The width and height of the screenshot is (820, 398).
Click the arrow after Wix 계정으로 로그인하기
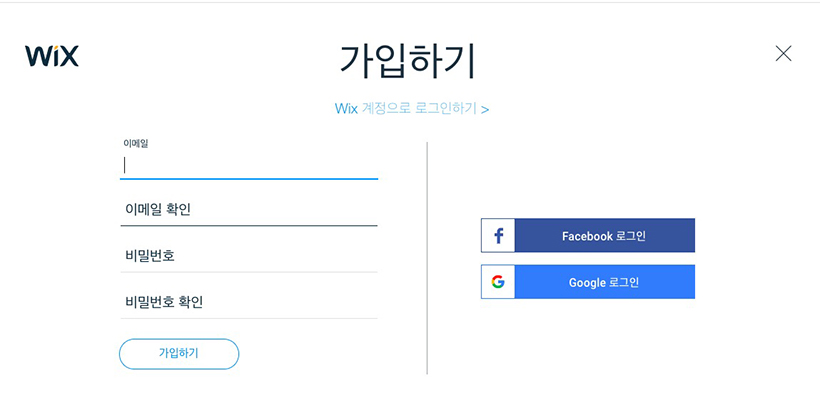pos(485,109)
